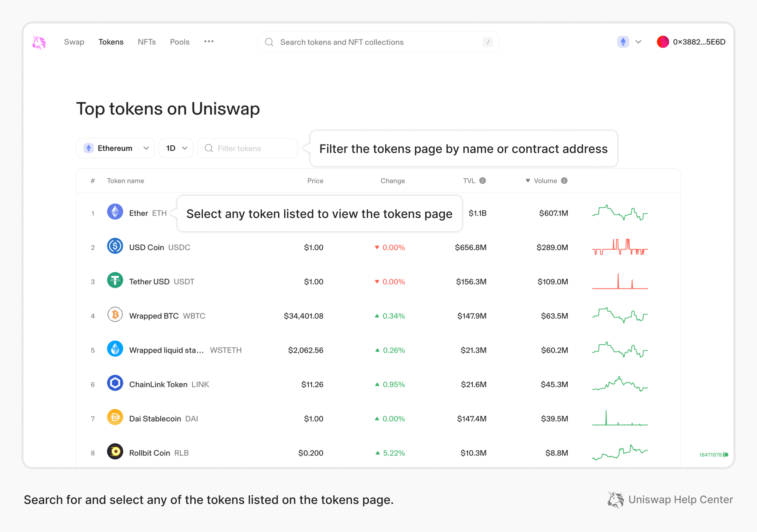Image resolution: width=757 pixels, height=532 pixels.
Task: Open the Rollbit Coin RLB row
Action: pos(159,453)
